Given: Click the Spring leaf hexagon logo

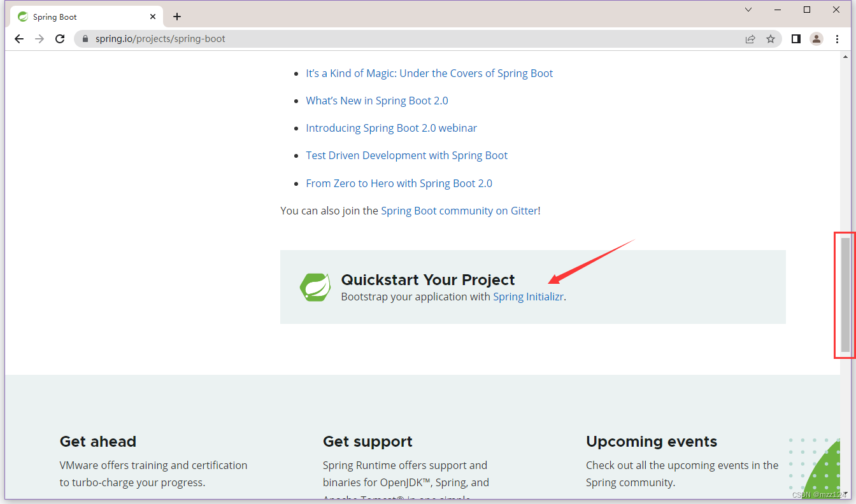Looking at the screenshot, I should point(315,287).
